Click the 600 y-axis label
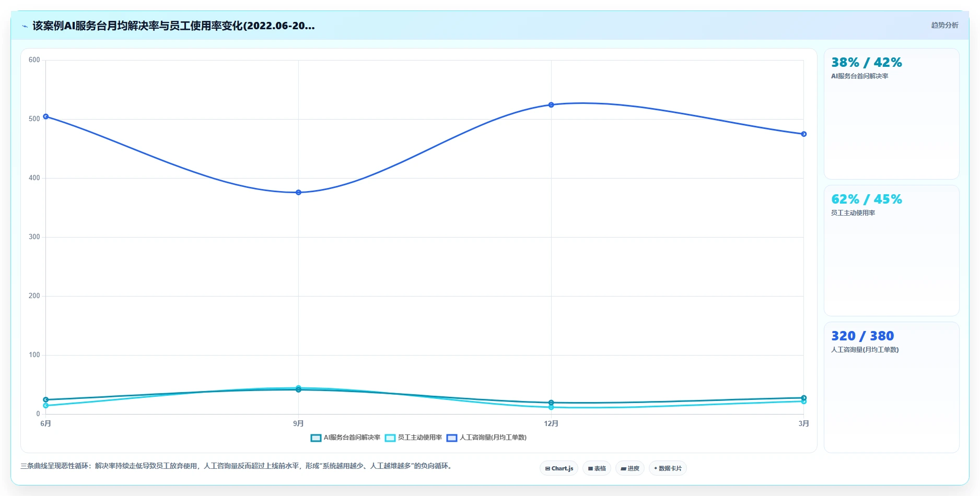 34,60
